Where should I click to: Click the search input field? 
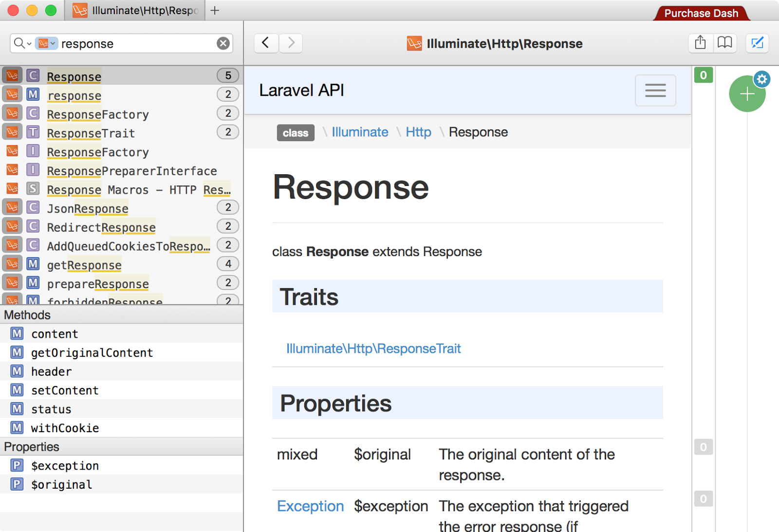pos(136,44)
